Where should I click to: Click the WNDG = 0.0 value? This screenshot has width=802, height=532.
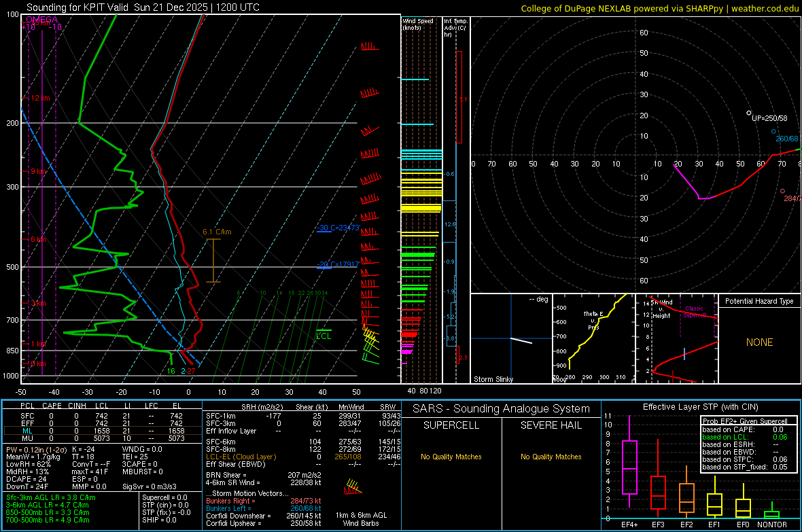pos(142,449)
